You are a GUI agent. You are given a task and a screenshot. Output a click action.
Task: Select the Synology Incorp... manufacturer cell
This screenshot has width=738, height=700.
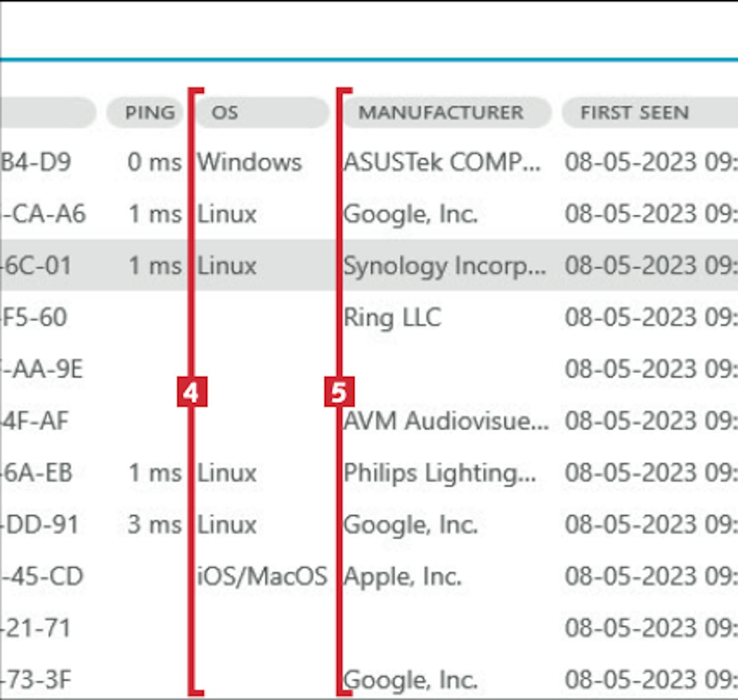point(444,266)
